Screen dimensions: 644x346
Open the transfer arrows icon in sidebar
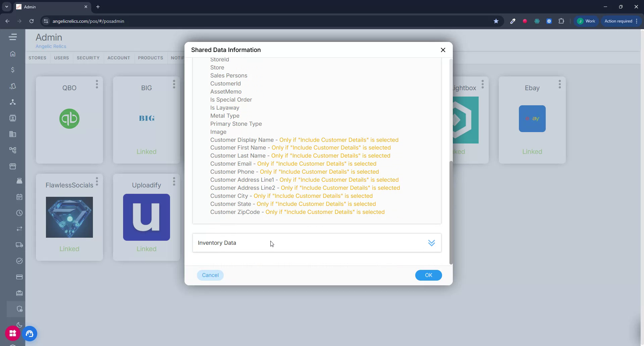19,229
